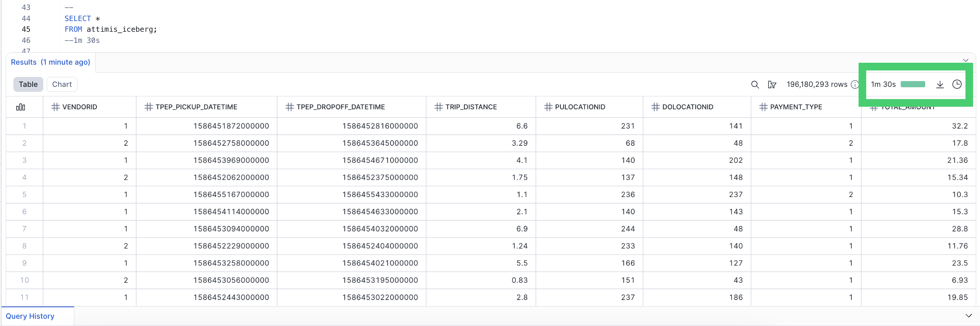Click the row count info icon
The width and height of the screenshot is (980, 326).
[x=855, y=85]
